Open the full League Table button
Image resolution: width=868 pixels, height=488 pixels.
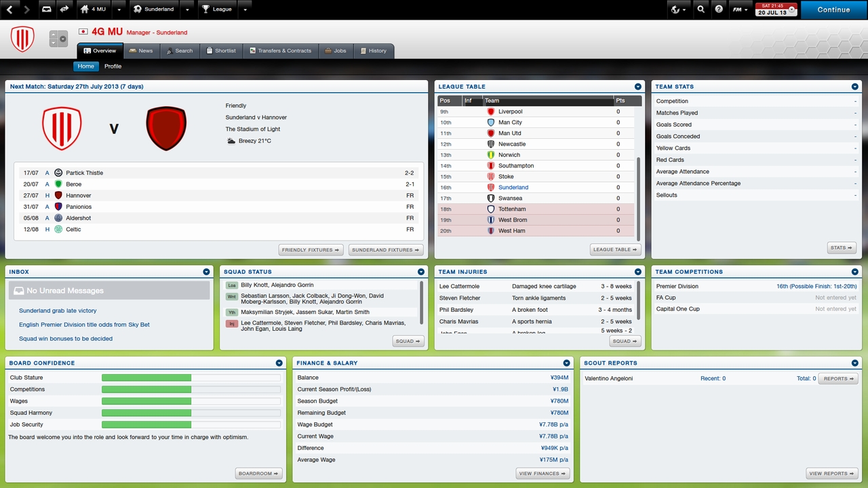point(616,249)
